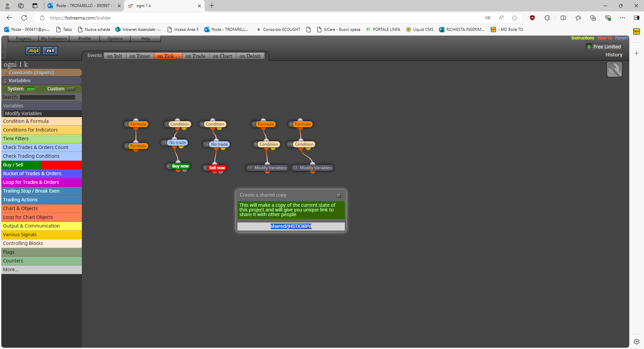The width and height of the screenshot is (644, 349).
Task: Expand Output & Communication category
Action: (42, 226)
